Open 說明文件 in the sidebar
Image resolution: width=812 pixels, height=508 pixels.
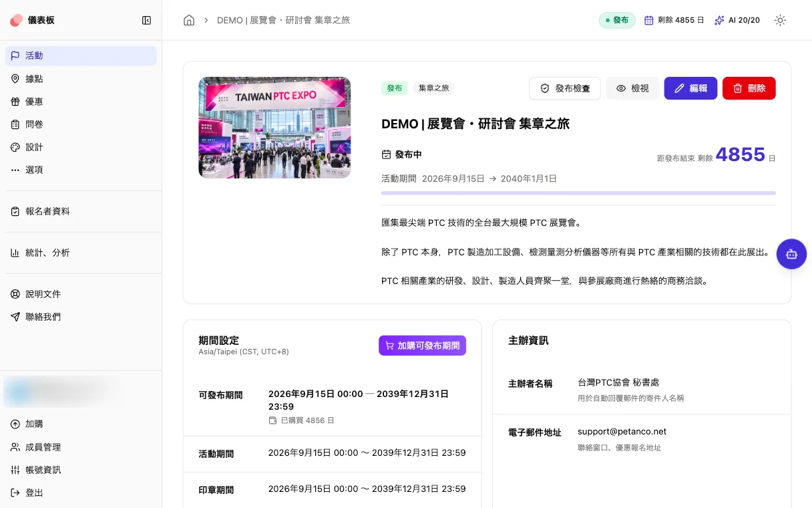(x=81, y=294)
